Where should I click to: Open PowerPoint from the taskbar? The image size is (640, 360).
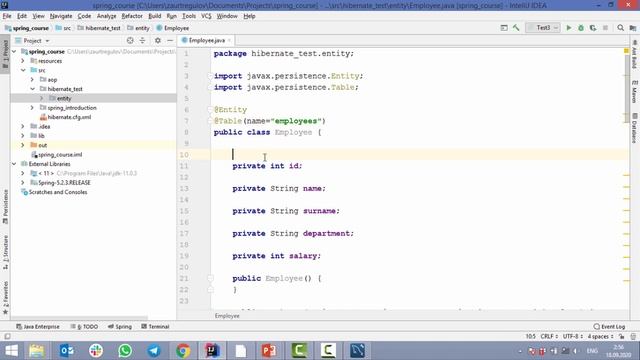coord(269,351)
